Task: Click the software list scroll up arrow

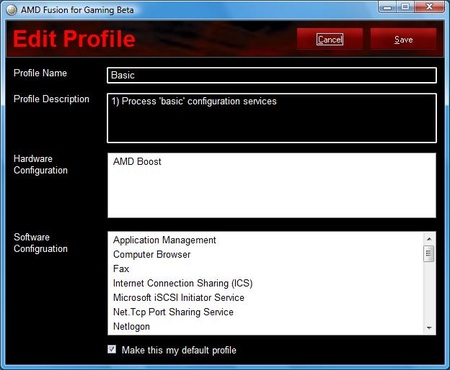Action: pyautogui.click(x=429, y=239)
